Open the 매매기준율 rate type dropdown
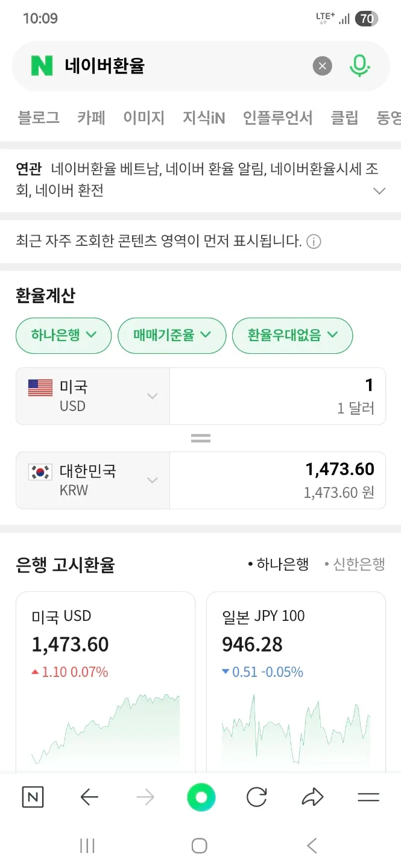The image size is (401, 868). (x=172, y=335)
